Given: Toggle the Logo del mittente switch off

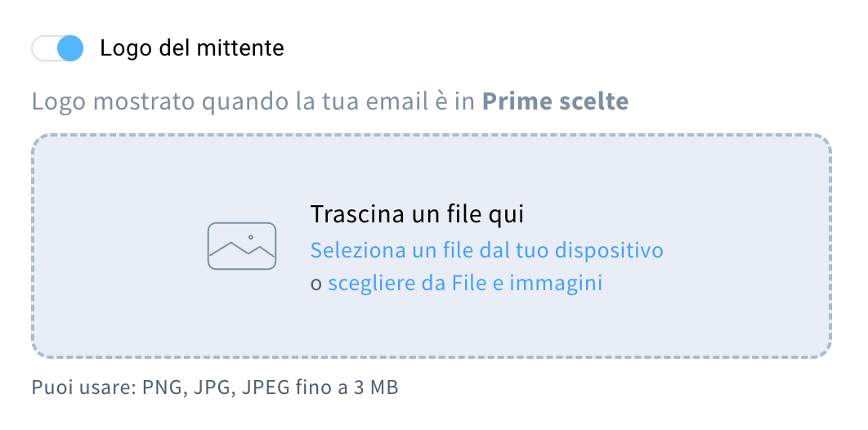Looking at the screenshot, I should [58, 48].
